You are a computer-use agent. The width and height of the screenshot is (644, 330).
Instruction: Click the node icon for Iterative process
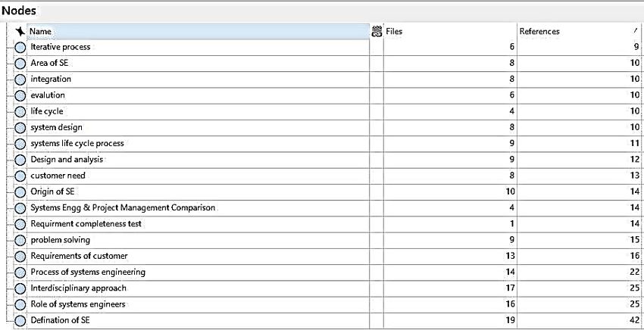20,48
